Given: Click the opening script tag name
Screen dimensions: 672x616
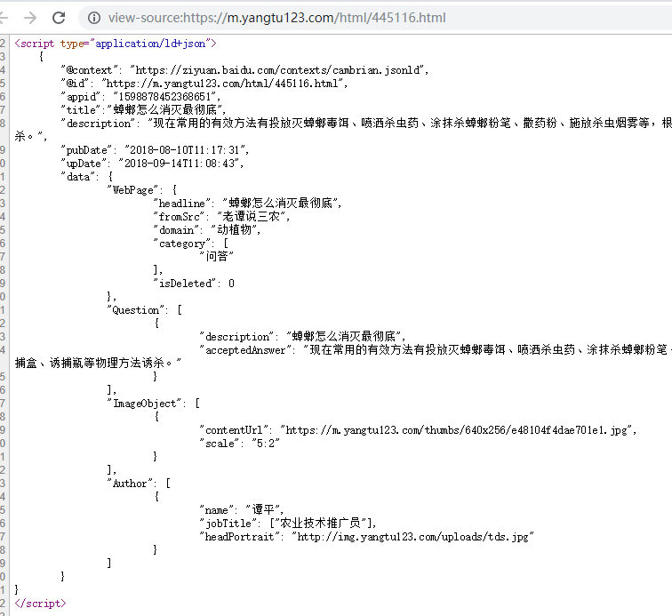Looking at the screenshot, I should (37, 44).
